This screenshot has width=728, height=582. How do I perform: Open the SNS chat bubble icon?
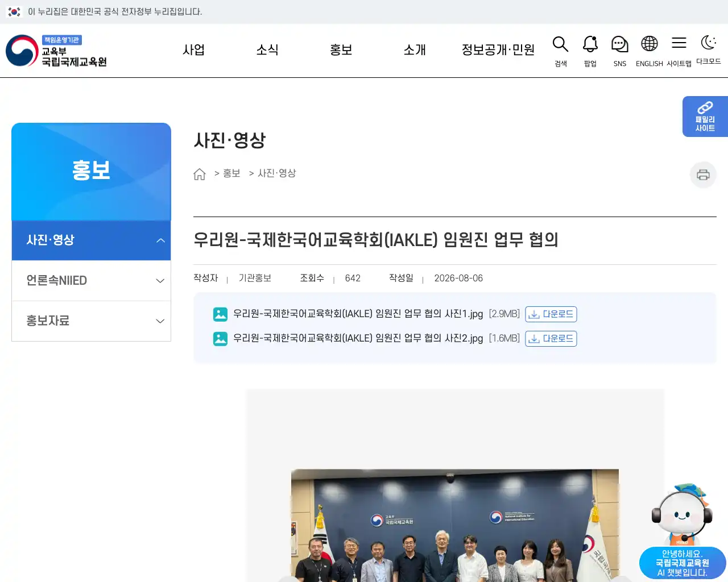[x=620, y=51]
